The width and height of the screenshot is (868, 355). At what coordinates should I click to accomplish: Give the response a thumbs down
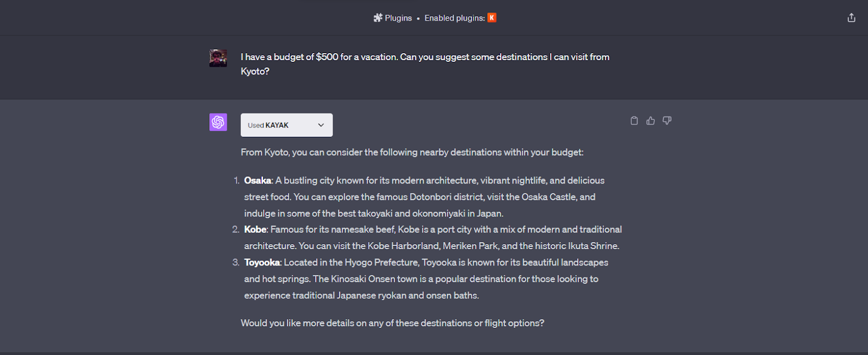[667, 121]
